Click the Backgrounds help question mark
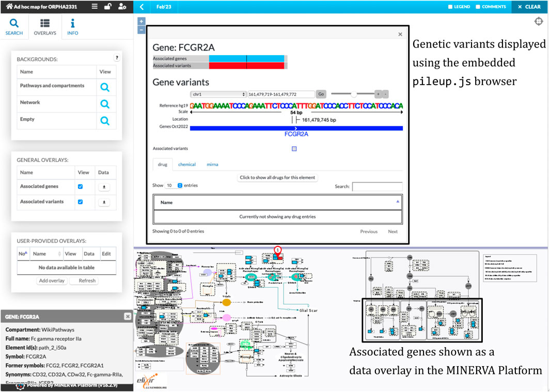This screenshot has width=550, height=392. 117,58
